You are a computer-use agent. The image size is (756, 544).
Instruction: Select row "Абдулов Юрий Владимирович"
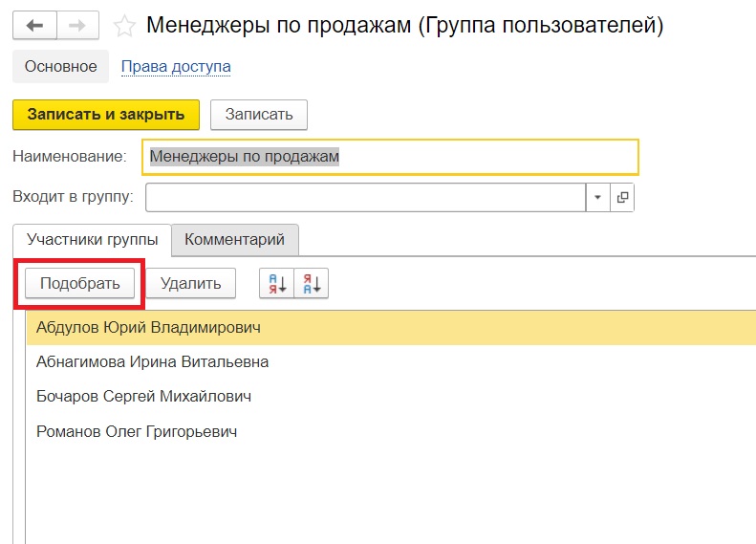(x=391, y=328)
